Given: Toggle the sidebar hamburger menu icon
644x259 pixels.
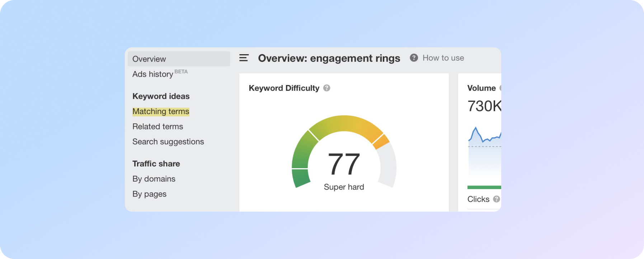Looking at the screenshot, I should click(x=244, y=58).
